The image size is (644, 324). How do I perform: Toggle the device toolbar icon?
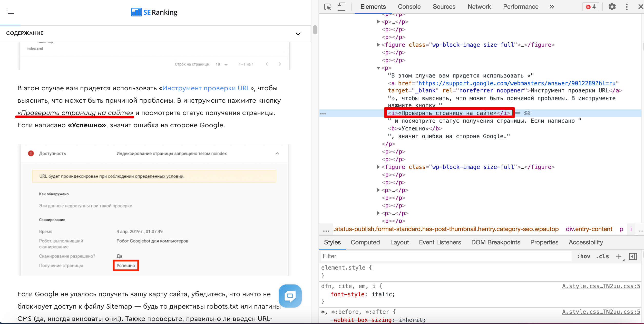pyautogui.click(x=341, y=7)
